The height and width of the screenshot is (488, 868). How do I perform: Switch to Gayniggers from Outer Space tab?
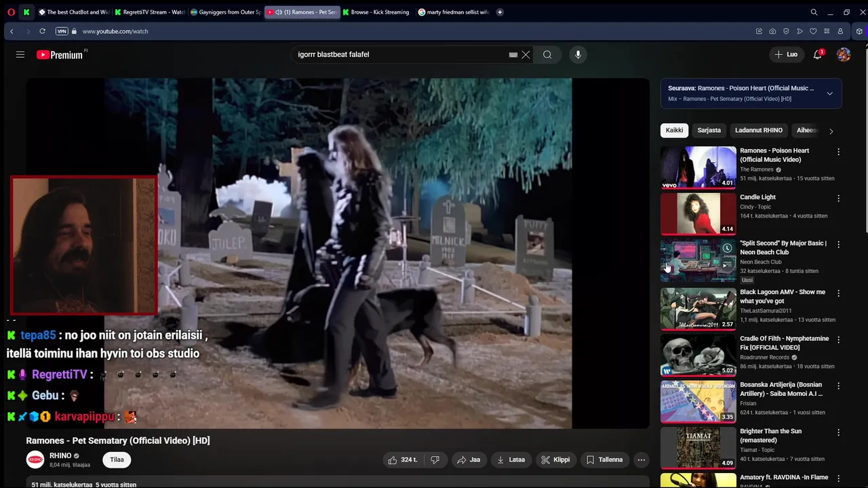click(226, 12)
